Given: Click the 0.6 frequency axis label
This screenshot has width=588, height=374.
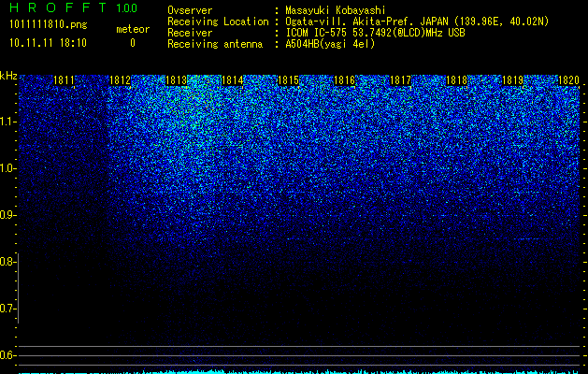Looking at the screenshot, I should click(8, 355).
